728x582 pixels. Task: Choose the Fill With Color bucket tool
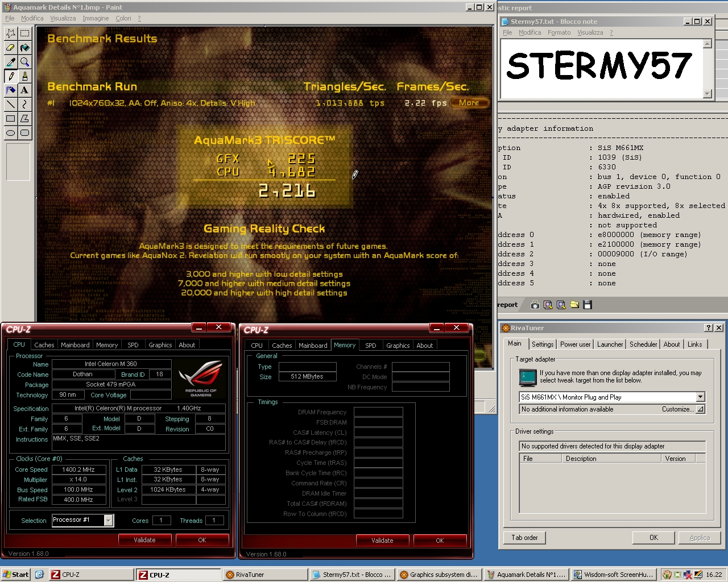pyautogui.click(x=25, y=48)
